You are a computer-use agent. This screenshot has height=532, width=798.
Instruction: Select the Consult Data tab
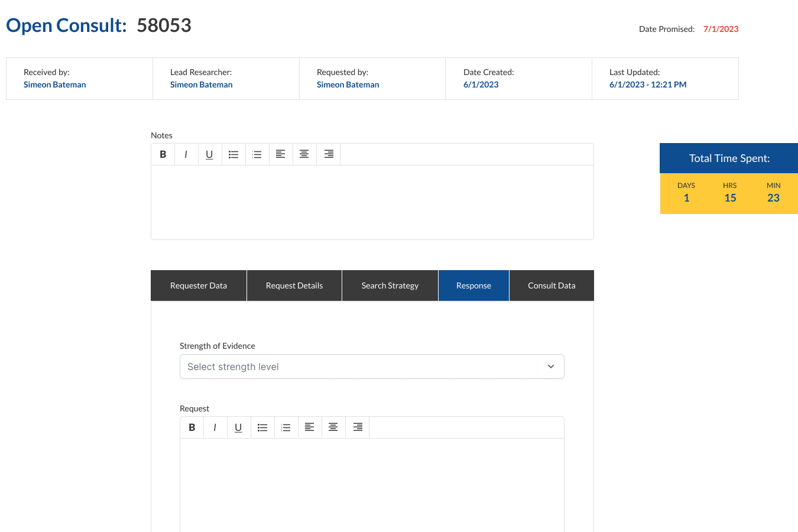[x=552, y=286]
